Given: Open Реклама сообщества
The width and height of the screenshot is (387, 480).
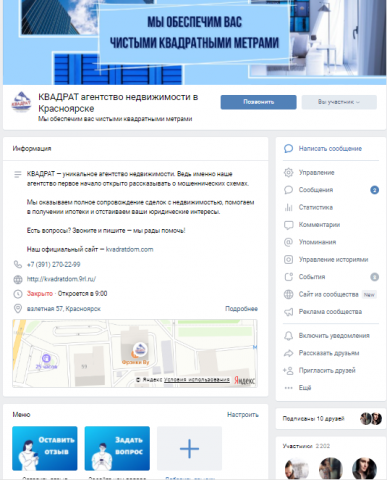Looking at the screenshot, I should [x=331, y=312].
